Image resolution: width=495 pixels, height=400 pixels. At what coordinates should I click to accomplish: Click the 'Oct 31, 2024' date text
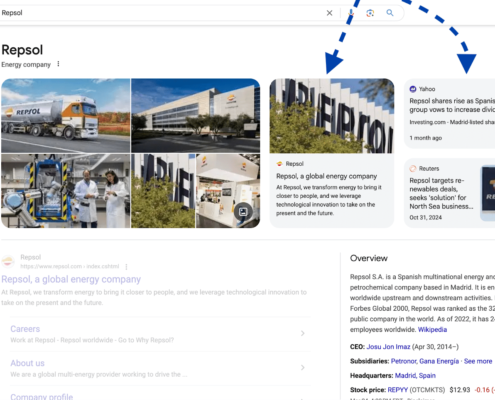tap(426, 217)
